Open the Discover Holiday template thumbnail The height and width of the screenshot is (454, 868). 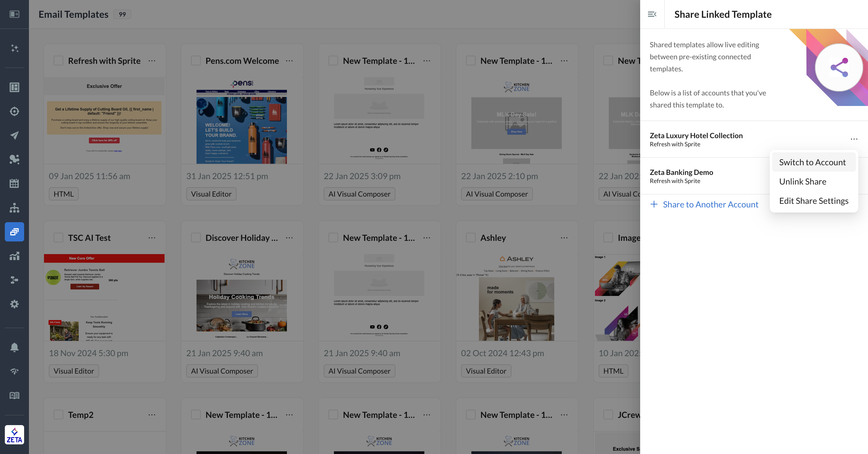coord(242,297)
